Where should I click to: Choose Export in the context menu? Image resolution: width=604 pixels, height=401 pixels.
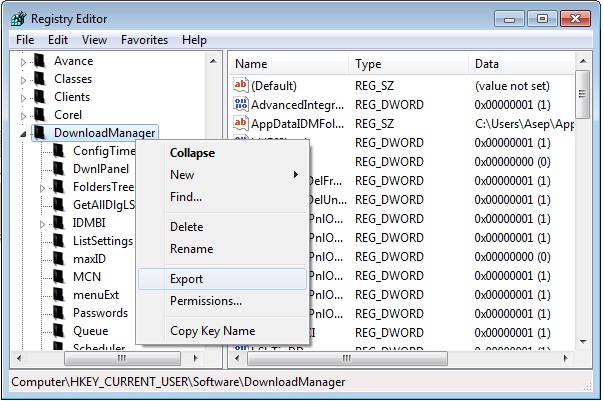tap(223, 279)
